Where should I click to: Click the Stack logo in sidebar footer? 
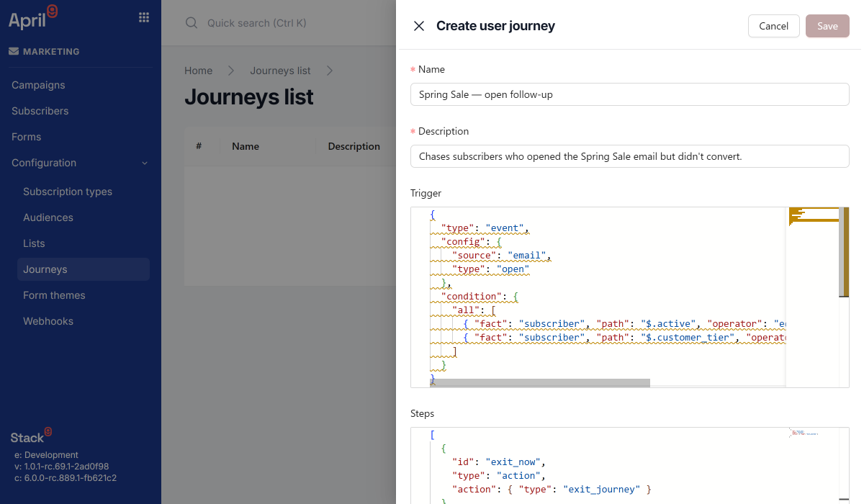coord(31,436)
